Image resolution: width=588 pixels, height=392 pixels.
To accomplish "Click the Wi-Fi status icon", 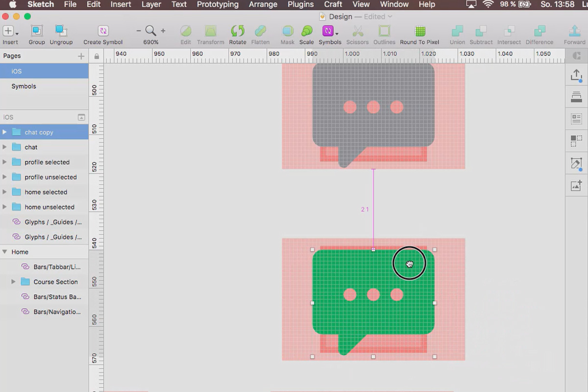I will [x=488, y=4].
